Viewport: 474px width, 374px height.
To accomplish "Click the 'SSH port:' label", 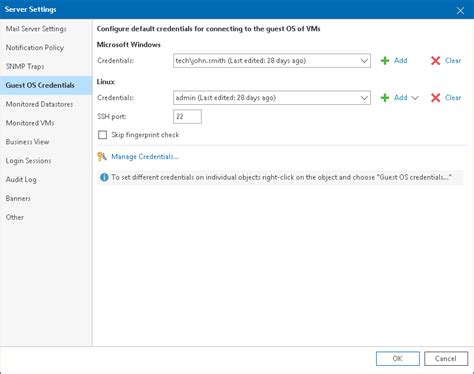I will pyautogui.click(x=112, y=116).
